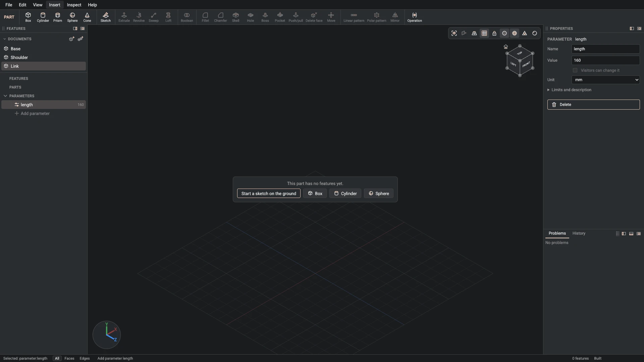Toggle the shaded circle display mode
The width and height of the screenshot is (644, 362).
click(x=504, y=33)
